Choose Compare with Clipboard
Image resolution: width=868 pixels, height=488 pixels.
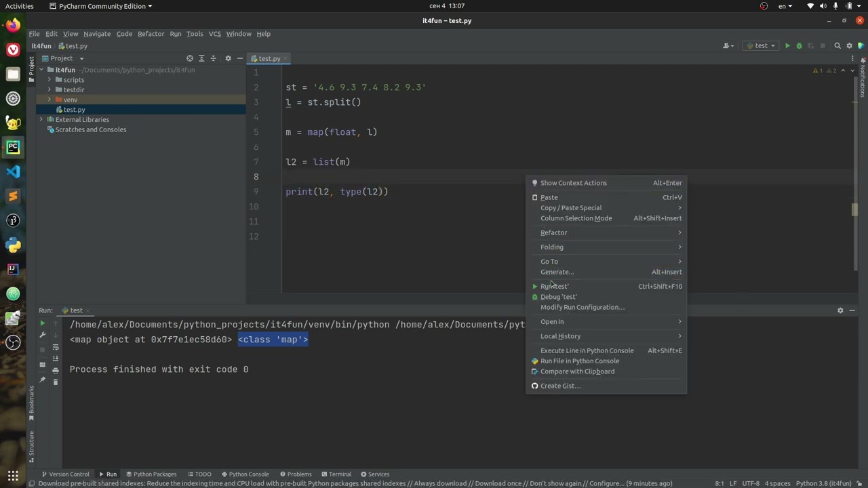pyautogui.click(x=606, y=371)
